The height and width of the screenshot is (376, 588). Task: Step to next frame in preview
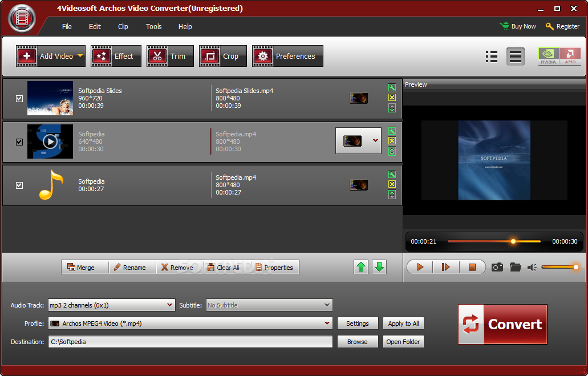click(x=445, y=267)
